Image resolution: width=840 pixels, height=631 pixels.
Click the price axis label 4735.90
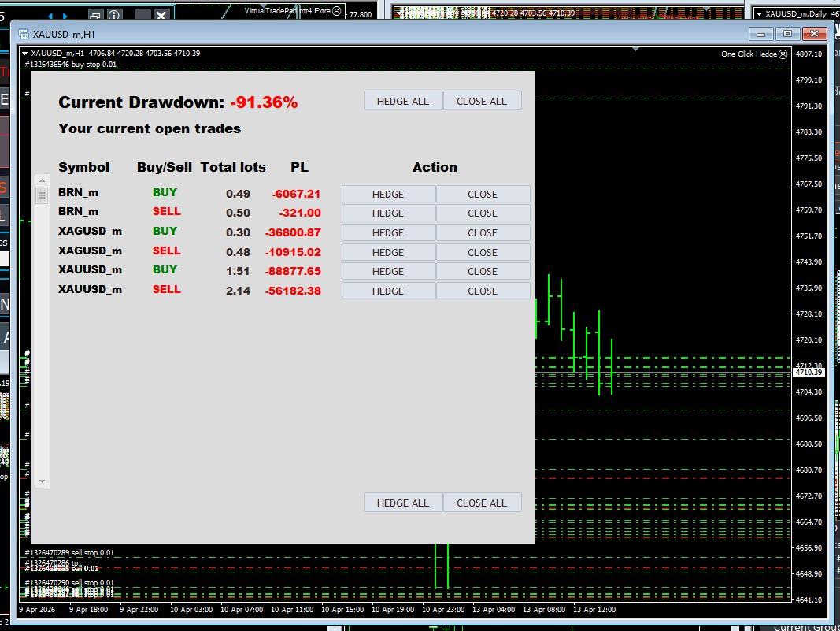point(809,288)
